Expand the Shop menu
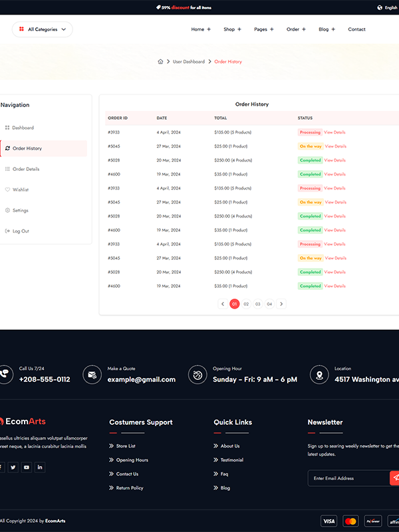 point(232,29)
